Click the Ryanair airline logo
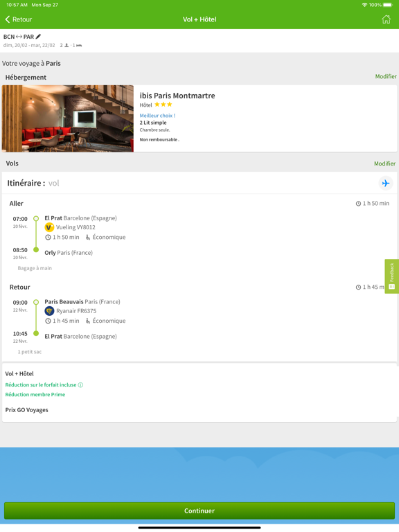 tap(50, 311)
